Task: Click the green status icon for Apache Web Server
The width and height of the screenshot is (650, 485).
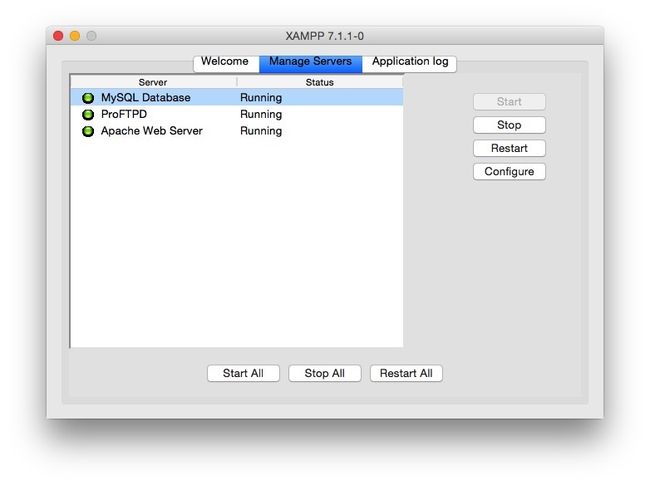Action: point(88,131)
